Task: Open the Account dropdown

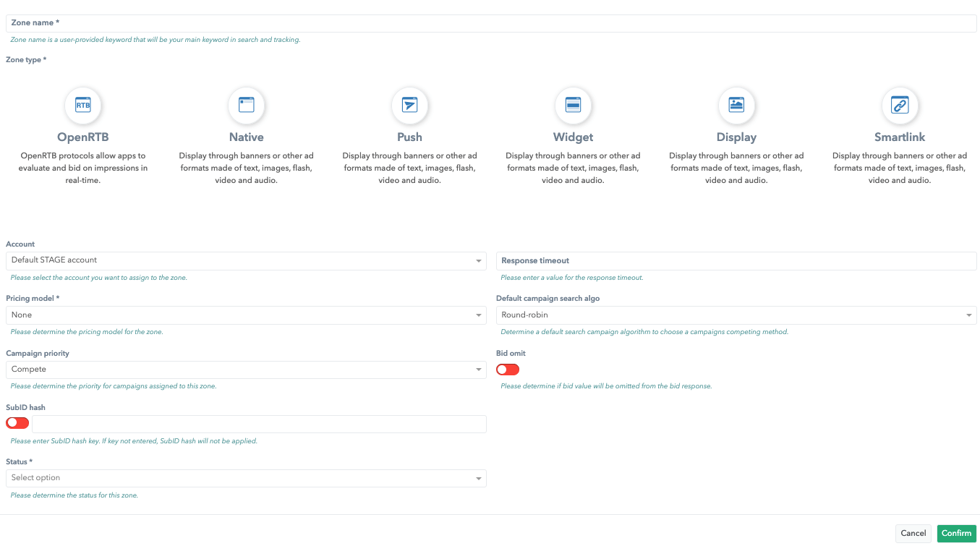Action: [x=246, y=260]
